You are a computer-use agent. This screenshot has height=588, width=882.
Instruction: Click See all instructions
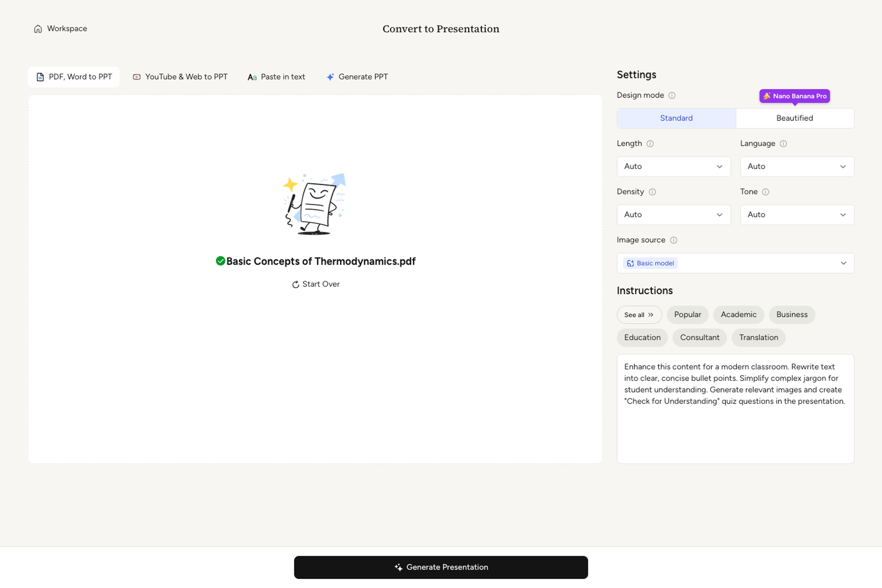pos(639,315)
